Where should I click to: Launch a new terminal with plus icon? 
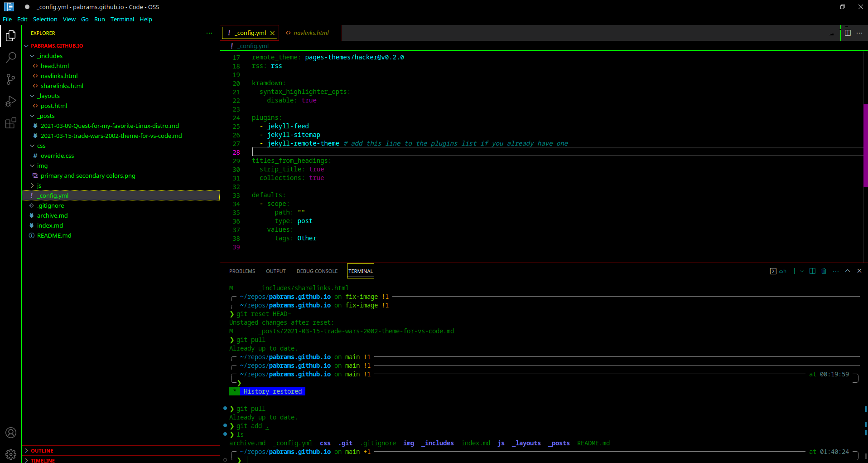pyautogui.click(x=794, y=271)
